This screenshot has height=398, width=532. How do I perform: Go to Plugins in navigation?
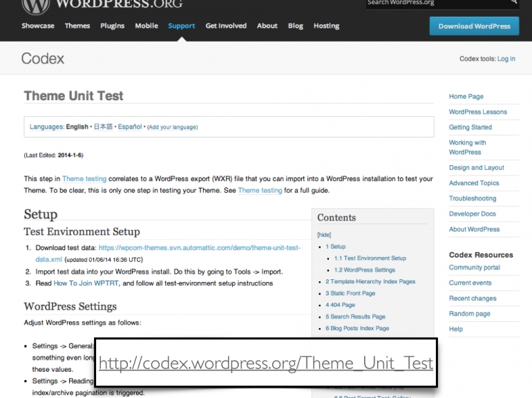click(113, 26)
